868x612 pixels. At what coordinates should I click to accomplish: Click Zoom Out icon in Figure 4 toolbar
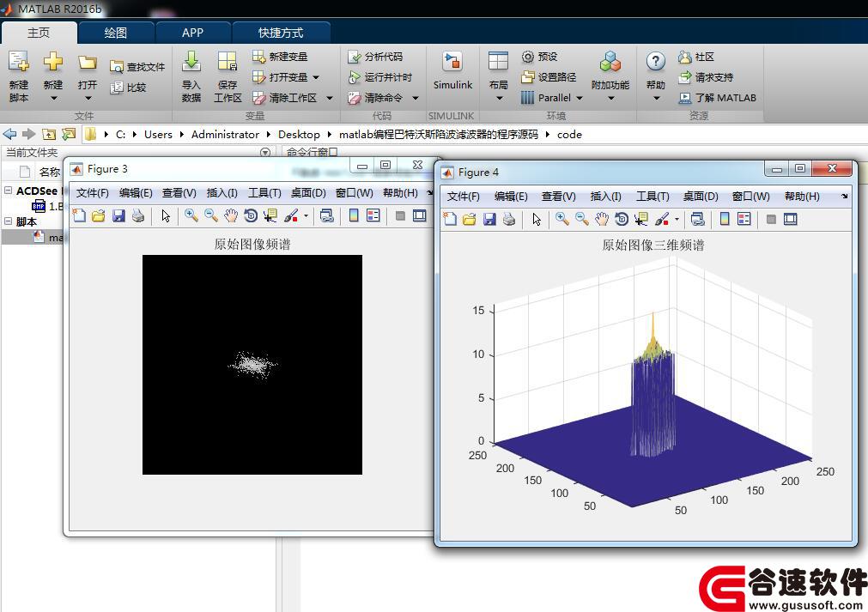tap(582, 219)
